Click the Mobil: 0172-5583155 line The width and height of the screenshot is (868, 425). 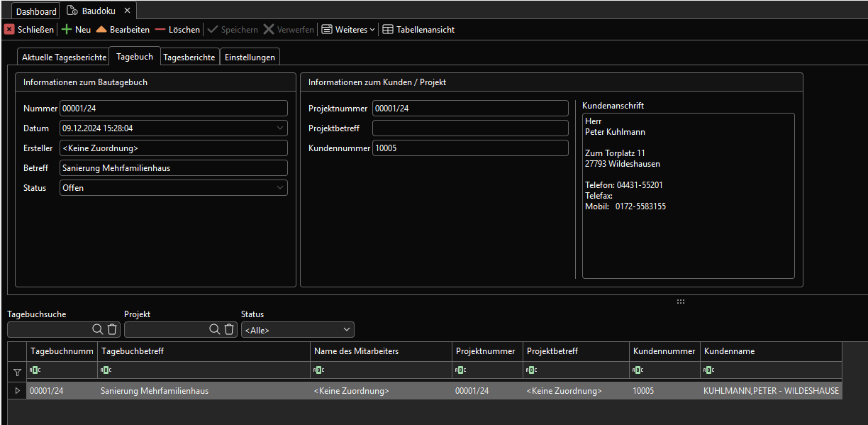tap(625, 206)
